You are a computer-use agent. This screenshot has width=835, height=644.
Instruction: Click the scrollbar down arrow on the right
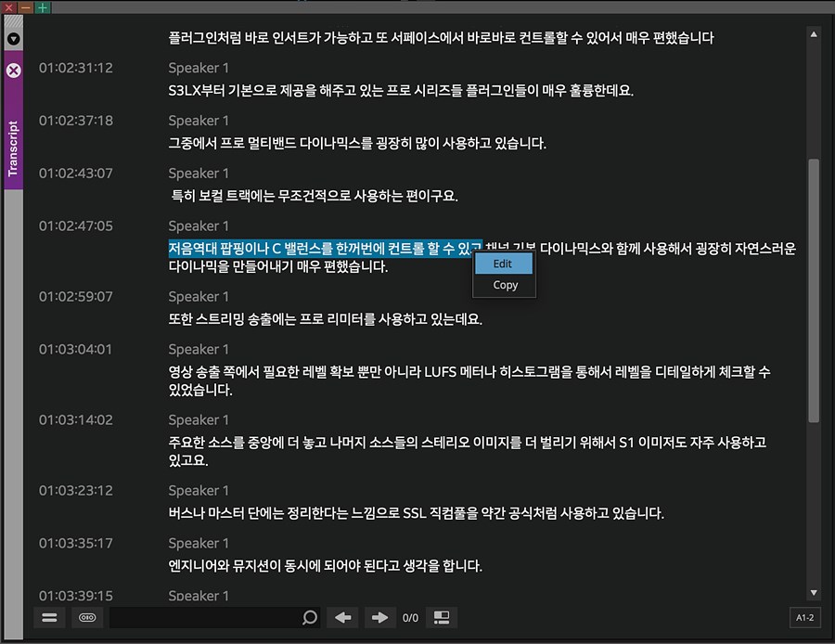click(x=815, y=590)
